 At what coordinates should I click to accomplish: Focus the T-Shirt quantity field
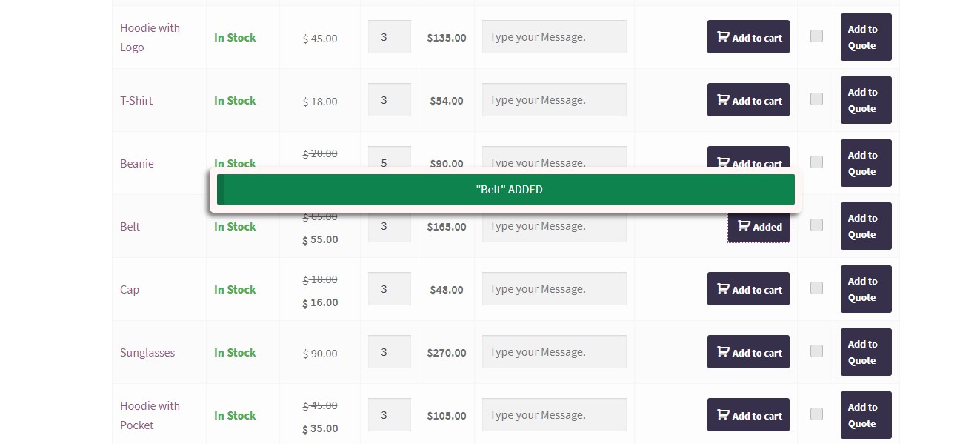[x=389, y=100]
